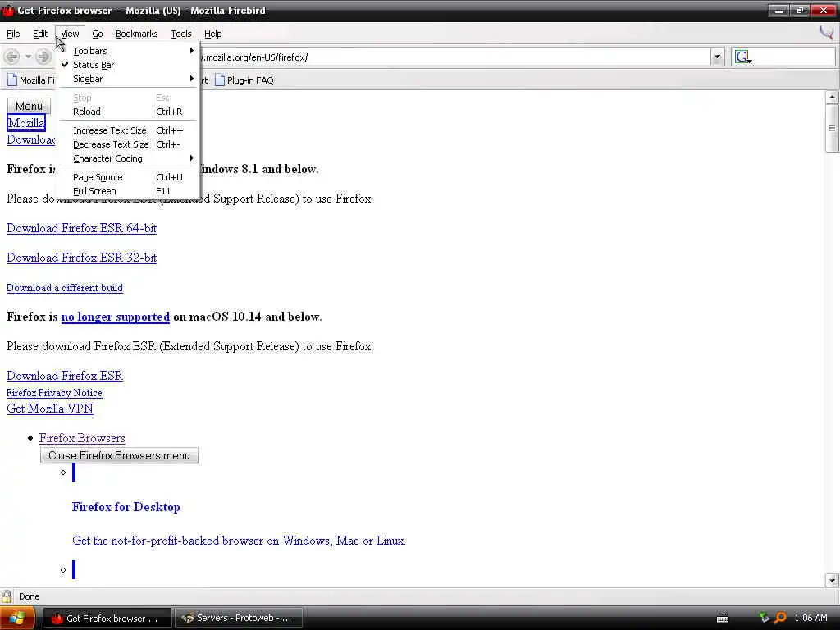Click the address bar URL text
This screenshot has width=840, height=630.
pyautogui.click(x=255, y=57)
